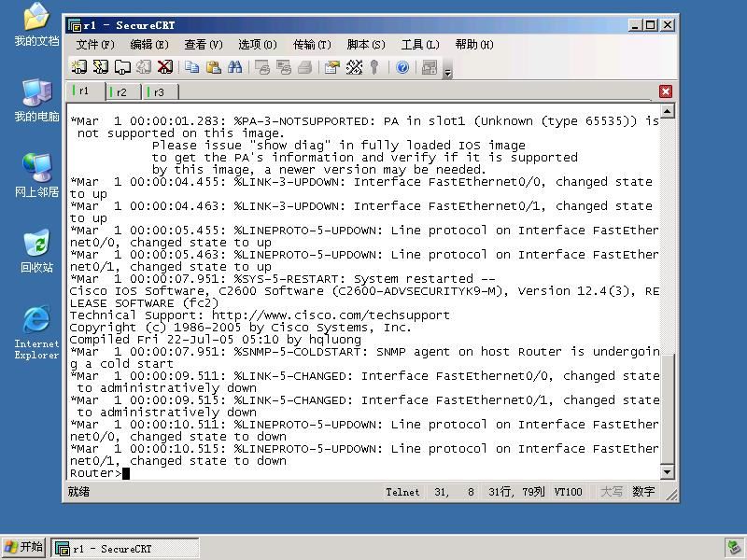Open Session Options toolbar icon
The image size is (747, 560).
pos(332,67)
